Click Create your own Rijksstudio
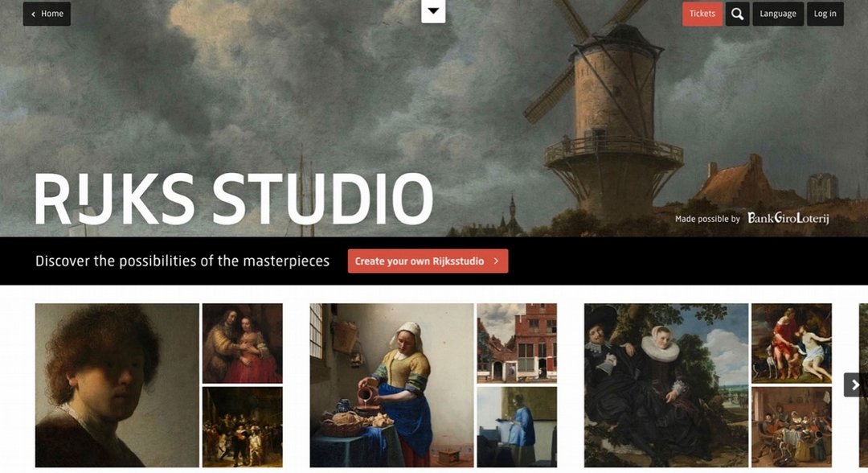Image resolution: width=868 pixels, height=473 pixels. pos(428,261)
